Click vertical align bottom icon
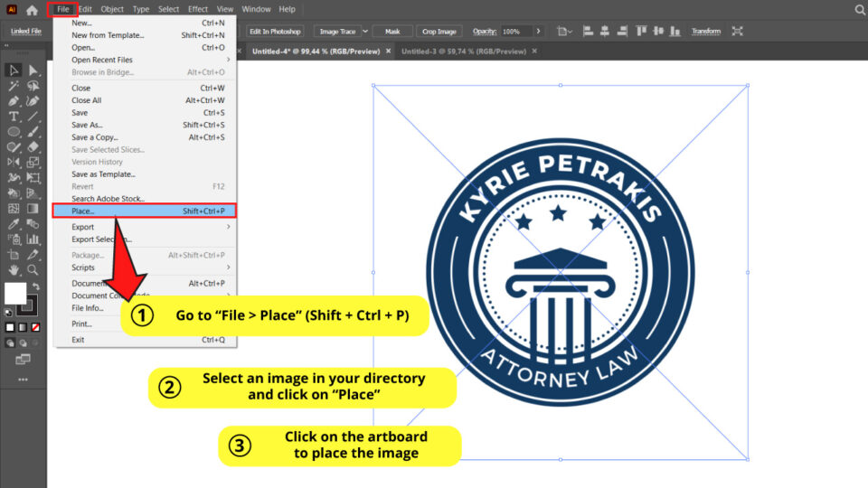 (675, 32)
